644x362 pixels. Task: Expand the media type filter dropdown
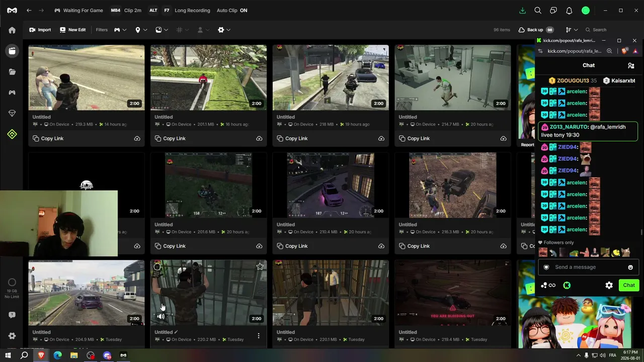point(162,30)
